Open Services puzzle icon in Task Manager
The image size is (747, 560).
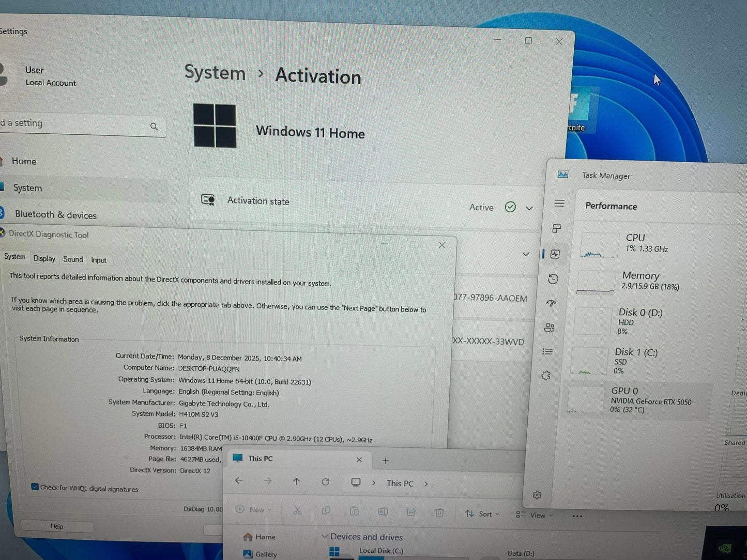coord(546,376)
